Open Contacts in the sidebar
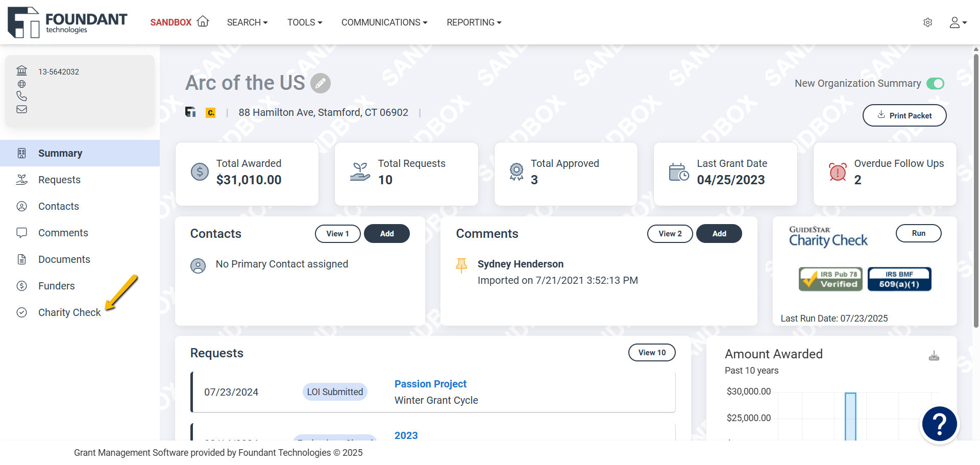The height and width of the screenshot is (465, 980). (80, 206)
